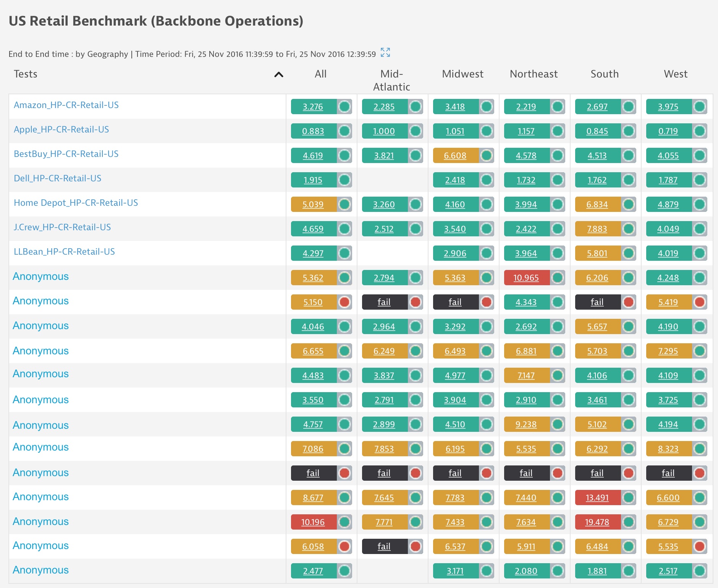Click status dot beside West 3.725
The image size is (718, 588).
(x=700, y=400)
